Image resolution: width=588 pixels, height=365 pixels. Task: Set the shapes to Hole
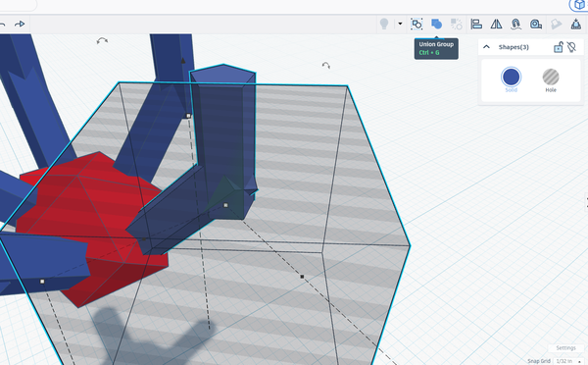tap(551, 77)
